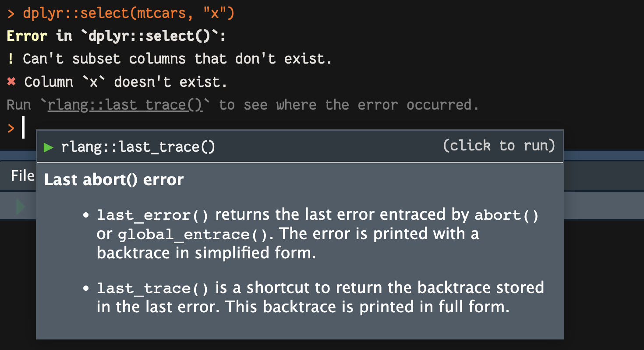Run rlang::last_trace() from the popup header text

point(138,147)
